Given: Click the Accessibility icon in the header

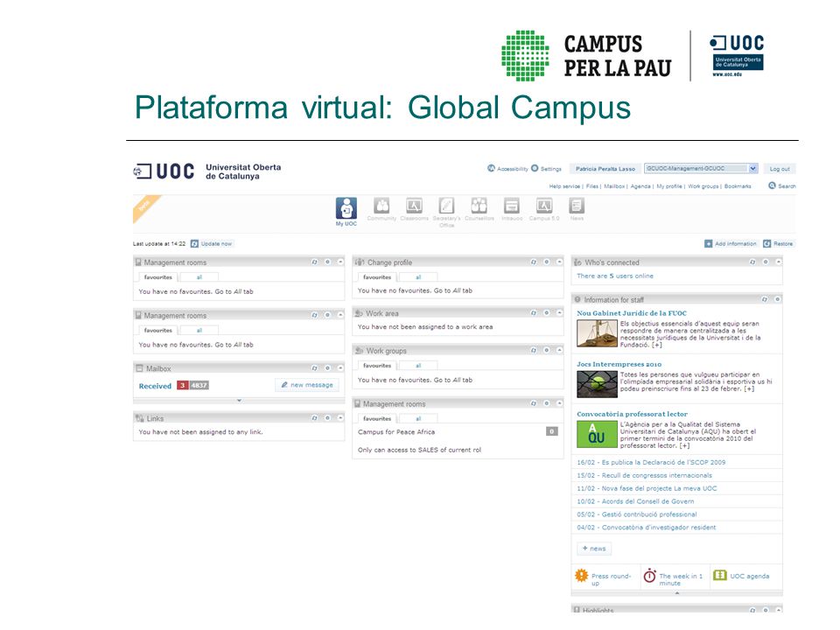Looking at the screenshot, I should [491, 168].
